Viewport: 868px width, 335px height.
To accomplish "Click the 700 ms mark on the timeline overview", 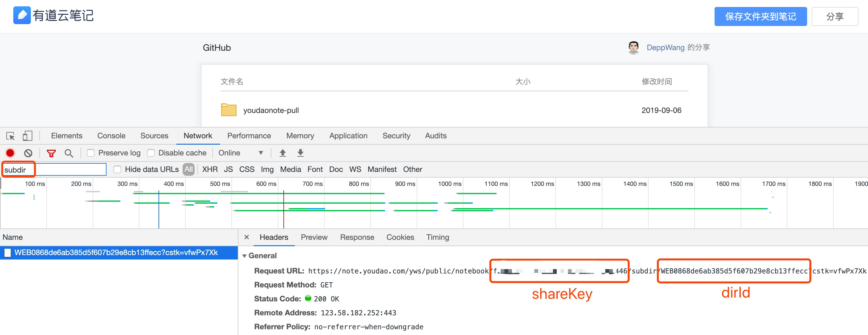I will click(312, 184).
